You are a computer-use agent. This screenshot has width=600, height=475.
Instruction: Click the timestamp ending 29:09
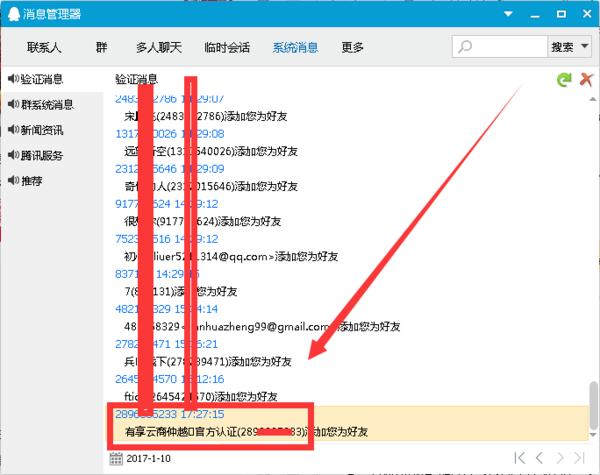click(x=170, y=169)
